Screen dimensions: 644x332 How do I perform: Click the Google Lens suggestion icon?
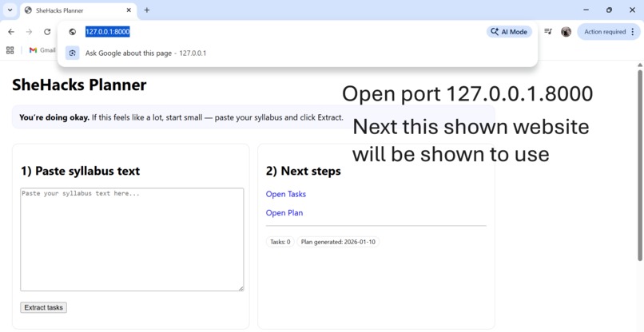click(72, 53)
